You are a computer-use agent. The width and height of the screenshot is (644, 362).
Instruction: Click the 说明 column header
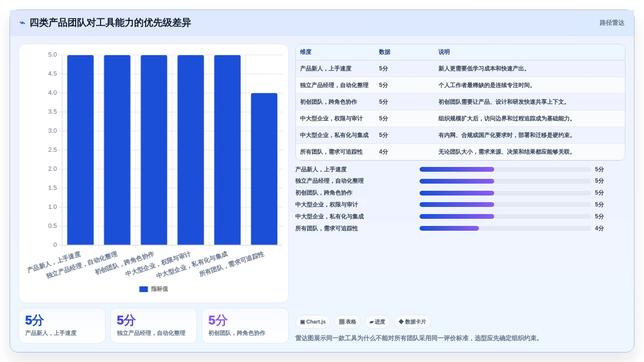tap(444, 52)
